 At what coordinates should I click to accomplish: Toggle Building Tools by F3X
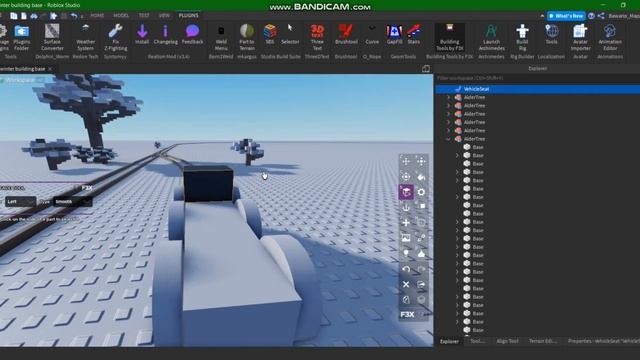449,37
